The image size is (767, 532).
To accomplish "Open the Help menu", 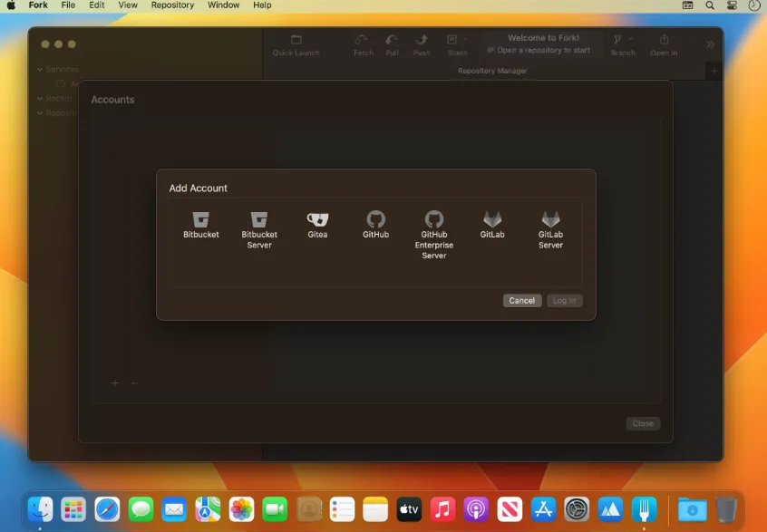I will coord(262,5).
